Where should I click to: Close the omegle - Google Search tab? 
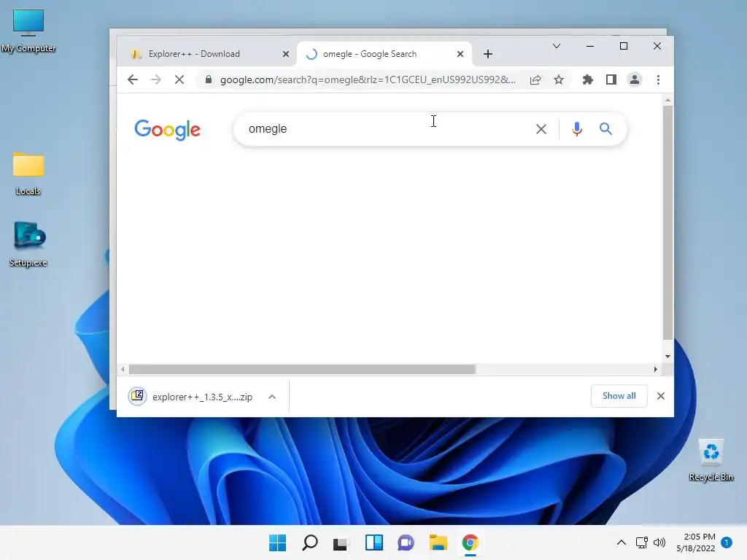(460, 54)
